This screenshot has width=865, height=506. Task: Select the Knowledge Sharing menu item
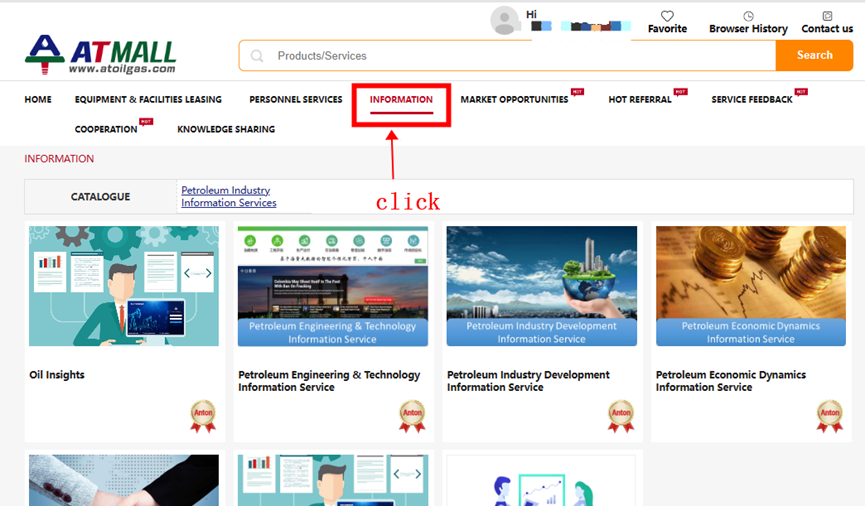226,129
